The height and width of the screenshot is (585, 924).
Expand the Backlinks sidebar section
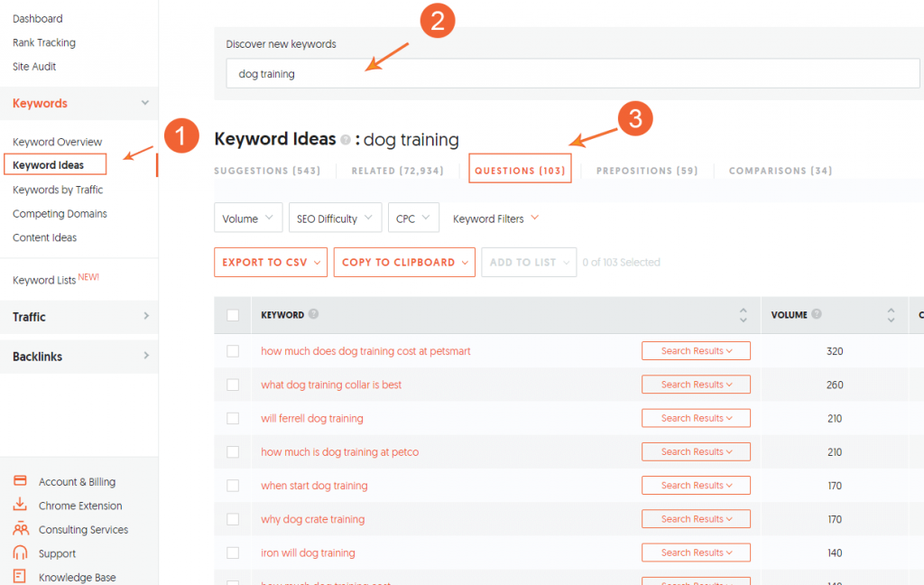click(x=79, y=357)
